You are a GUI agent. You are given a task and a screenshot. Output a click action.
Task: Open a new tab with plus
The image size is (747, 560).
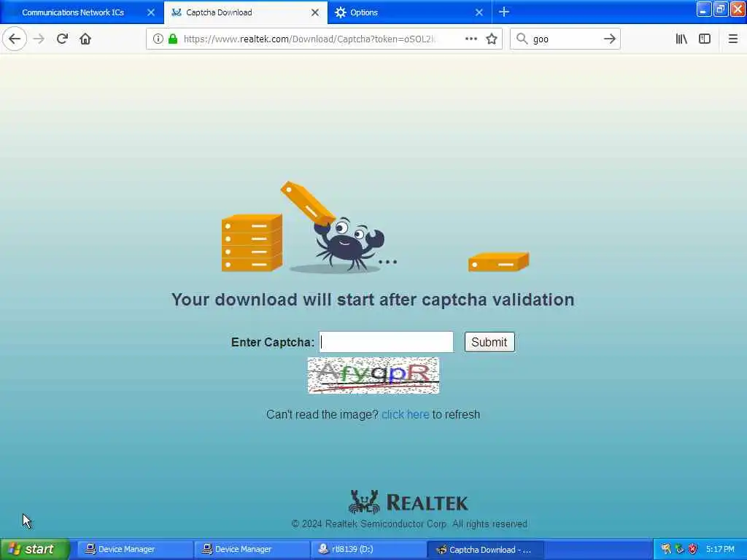(x=504, y=12)
